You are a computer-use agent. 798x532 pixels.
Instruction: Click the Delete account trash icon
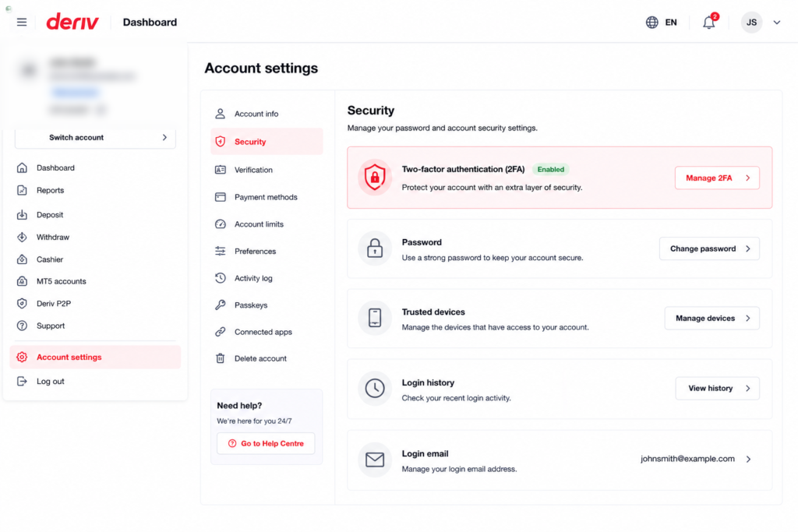220,358
